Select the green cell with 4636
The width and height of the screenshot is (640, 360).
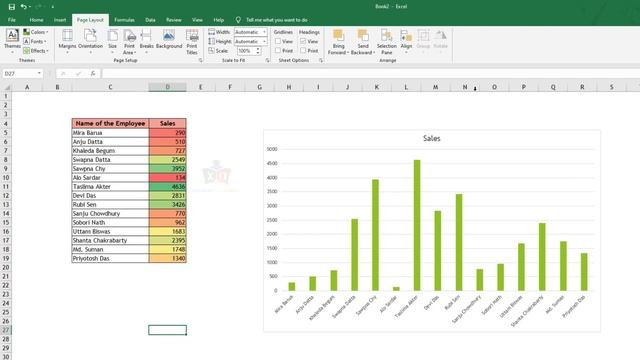[x=168, y=187]
